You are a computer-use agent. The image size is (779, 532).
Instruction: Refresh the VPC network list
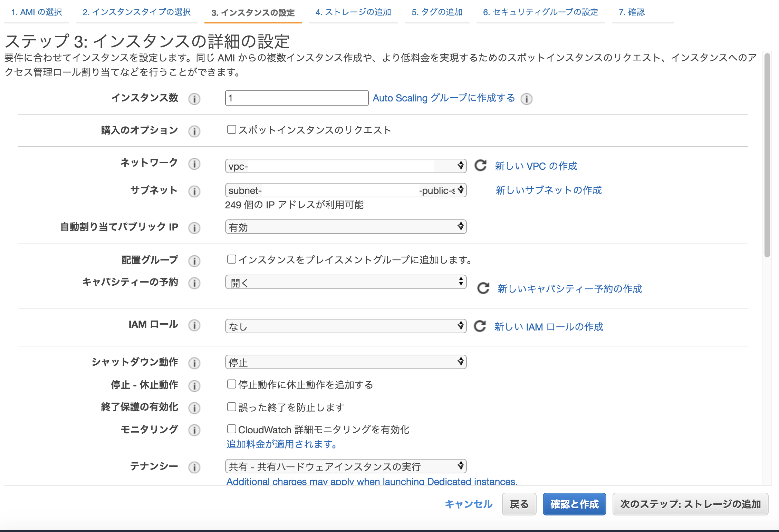click(480, 166)
